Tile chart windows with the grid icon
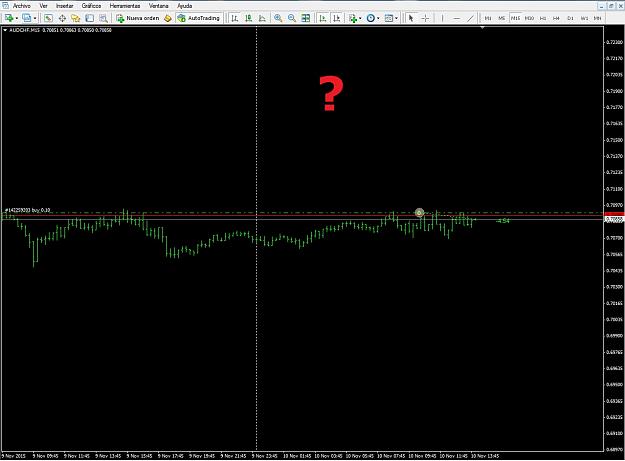The height and width of the screenshot is (461, 625). (306, 18)
